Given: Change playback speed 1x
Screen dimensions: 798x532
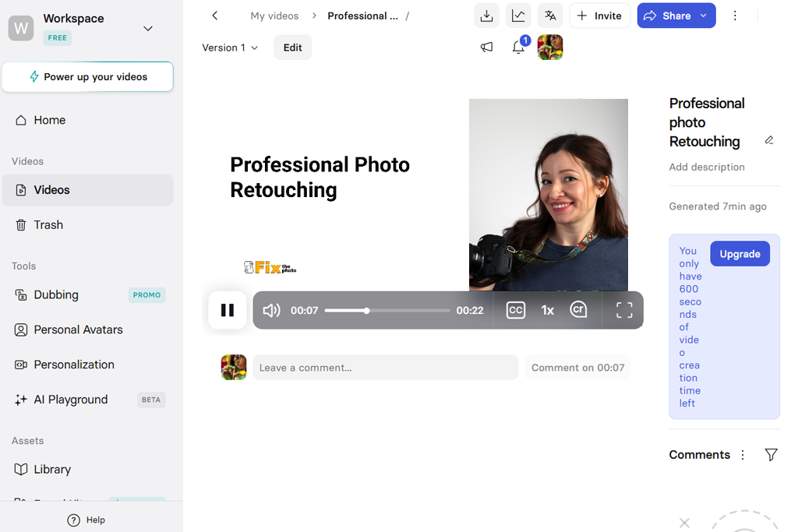Looking at the screenshot, I should click(547, 310).
